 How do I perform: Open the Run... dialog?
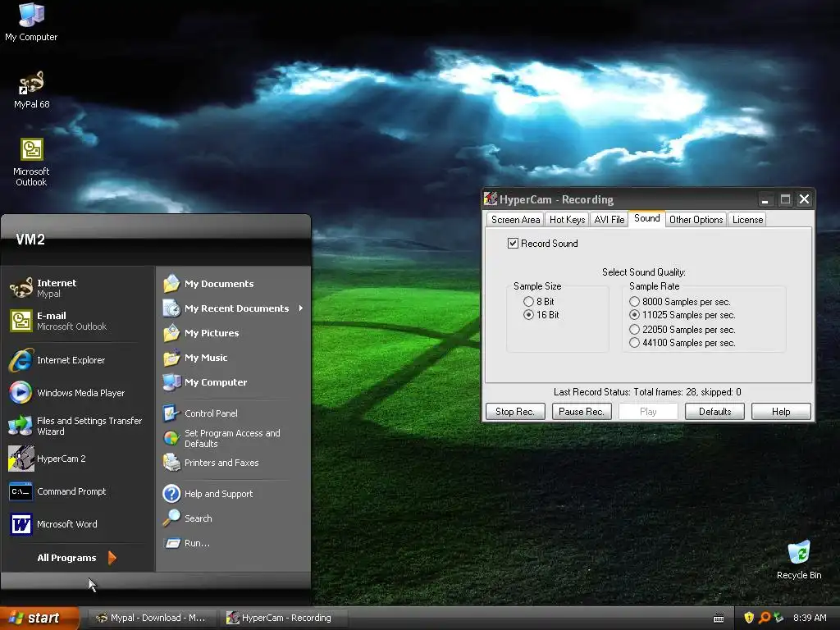[x=234, y=543]
